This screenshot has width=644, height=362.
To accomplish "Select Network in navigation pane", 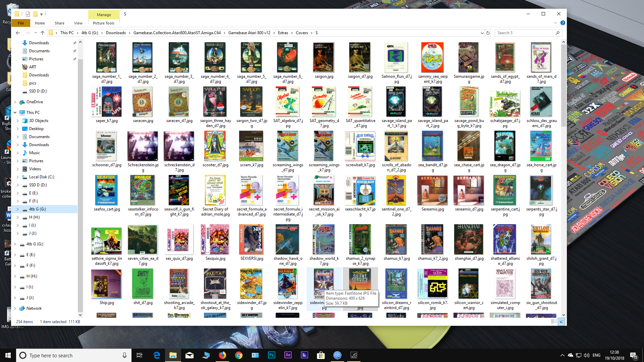I will point(34,308).
